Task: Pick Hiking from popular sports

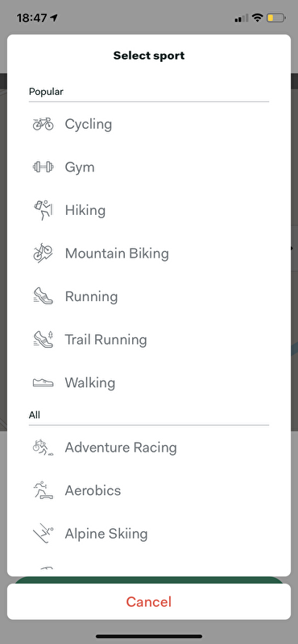Action: [149, 210]
